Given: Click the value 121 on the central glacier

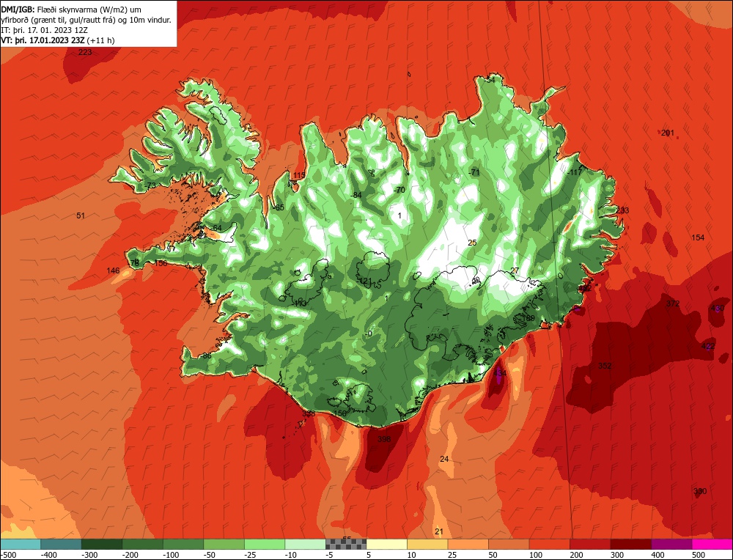Looking at the screenshot, I should click(365, 281).
